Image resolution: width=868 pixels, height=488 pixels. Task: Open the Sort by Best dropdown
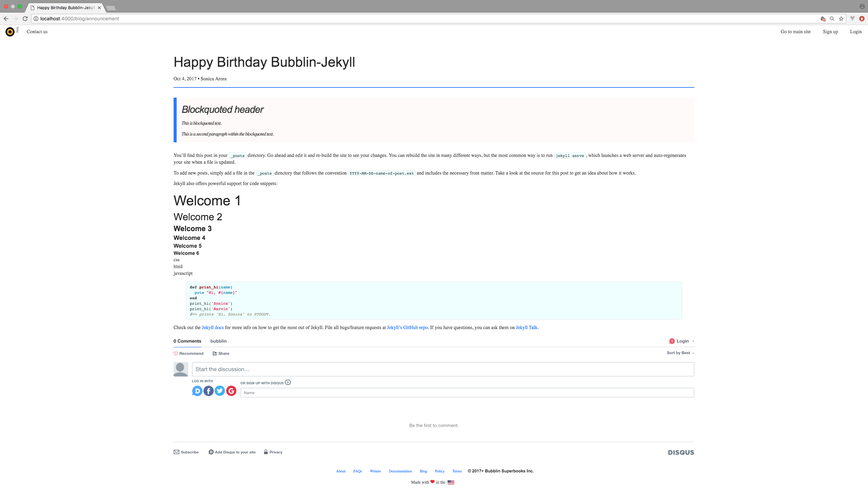click(680, 353)
